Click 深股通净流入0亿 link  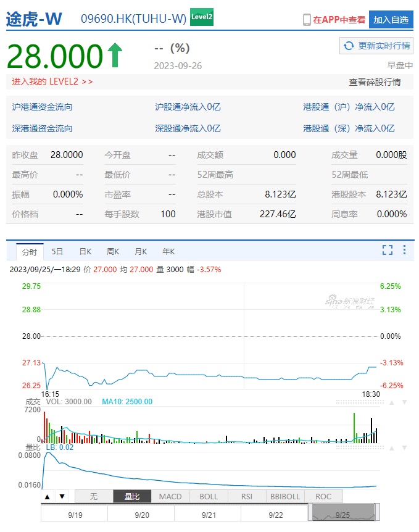click(x=188, y=128)
